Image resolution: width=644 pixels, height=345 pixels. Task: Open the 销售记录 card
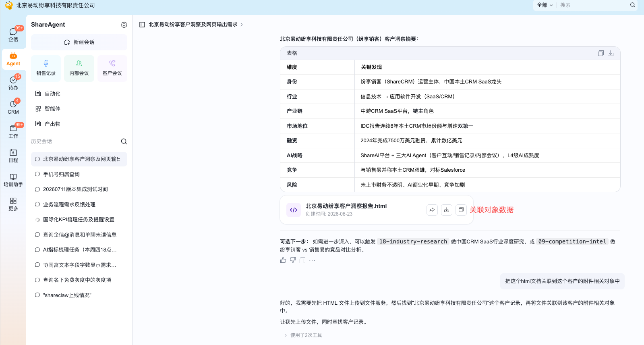[46, 68]
